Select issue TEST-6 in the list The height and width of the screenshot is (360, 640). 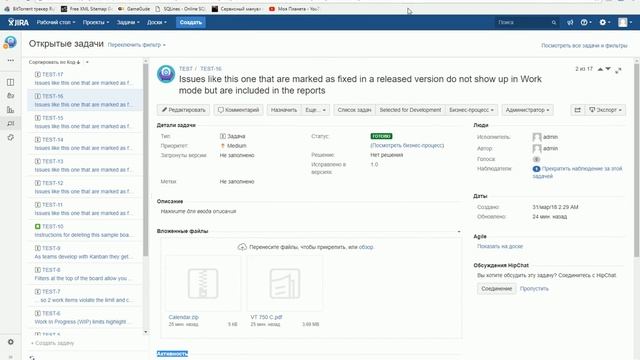[84, 317]
